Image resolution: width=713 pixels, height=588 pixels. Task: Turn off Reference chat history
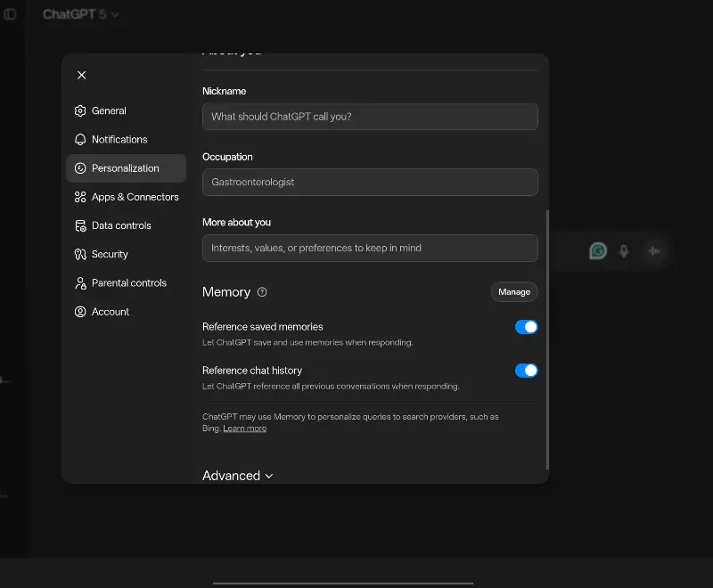pyautogui.click(x=526, y=370)
